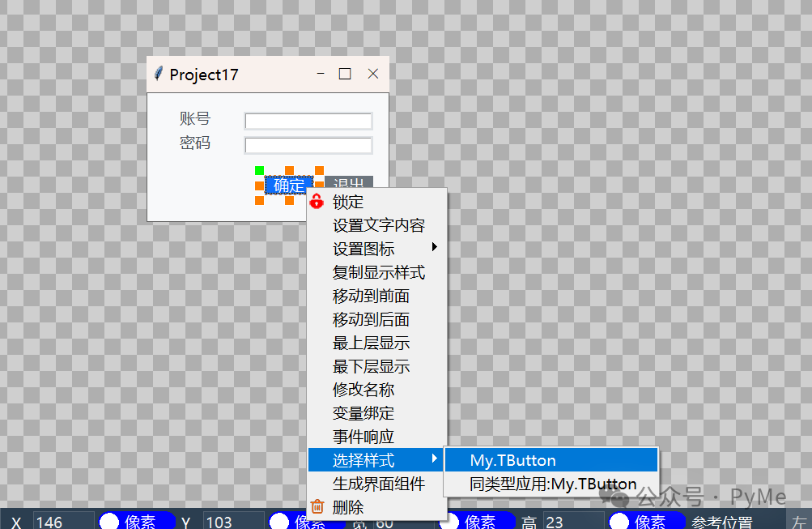Click the 账号 input field
The width and height of the screenshot is (812, 529).
(308, 121)
